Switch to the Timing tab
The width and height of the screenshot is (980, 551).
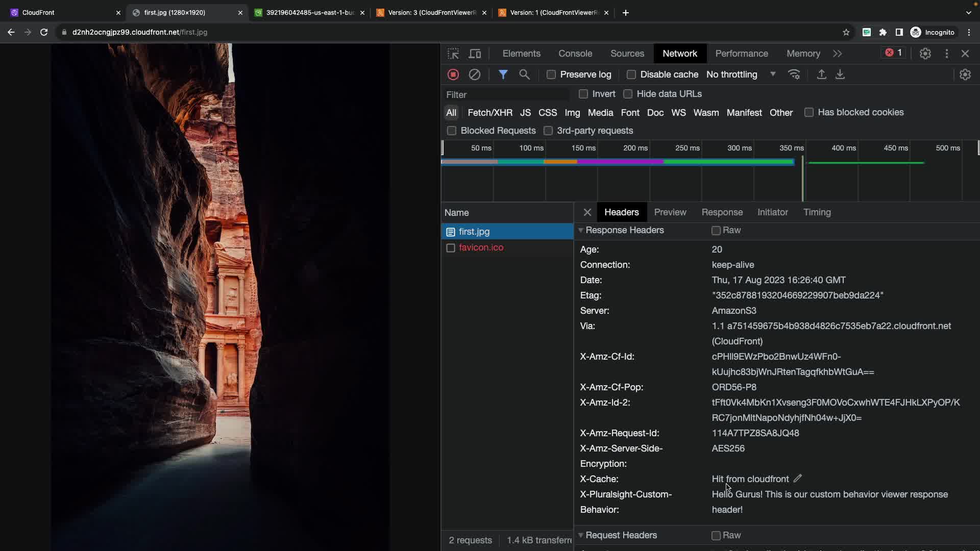[x=817, y=212]
